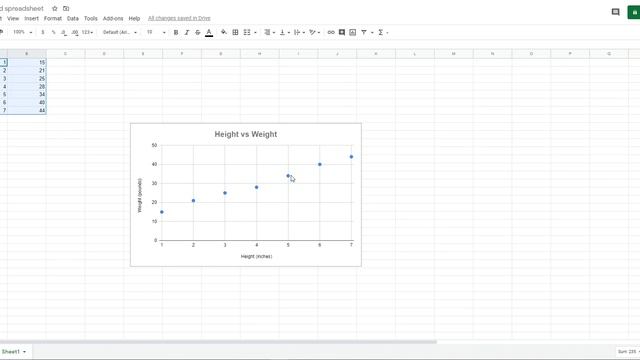This screenshot has width=640, height=360.
Task: Open the comments history icon
Action: 616,12
